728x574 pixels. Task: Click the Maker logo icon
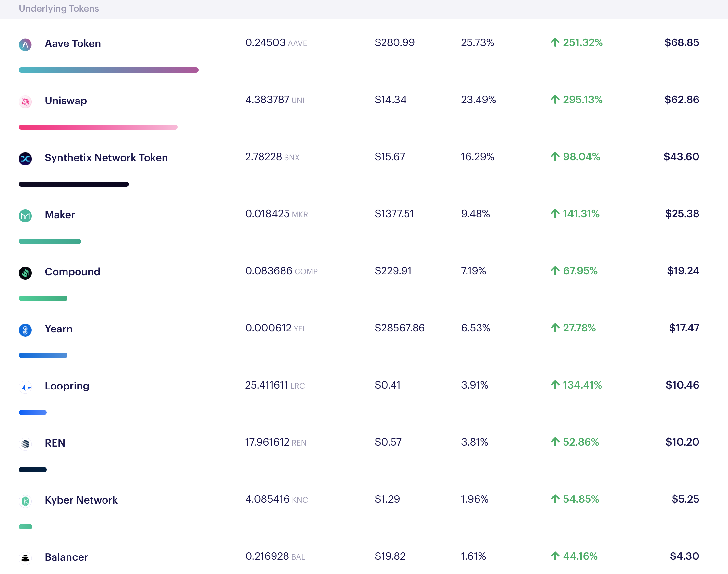point(25,216)
